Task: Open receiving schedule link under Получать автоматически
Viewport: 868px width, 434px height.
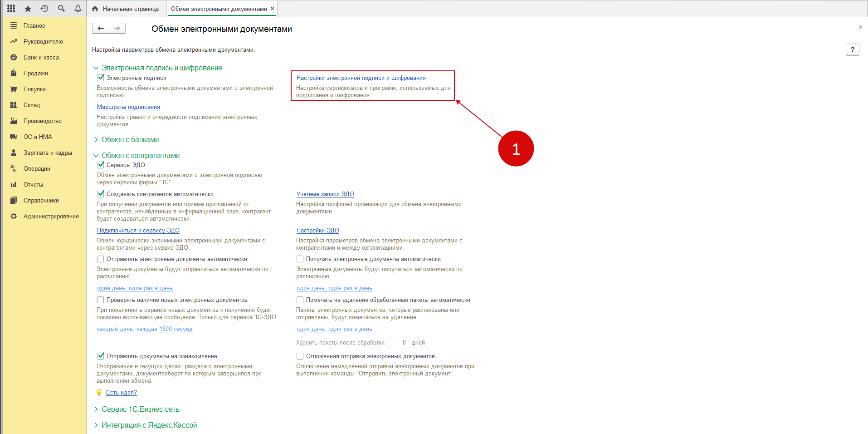Action: (334, 288)
